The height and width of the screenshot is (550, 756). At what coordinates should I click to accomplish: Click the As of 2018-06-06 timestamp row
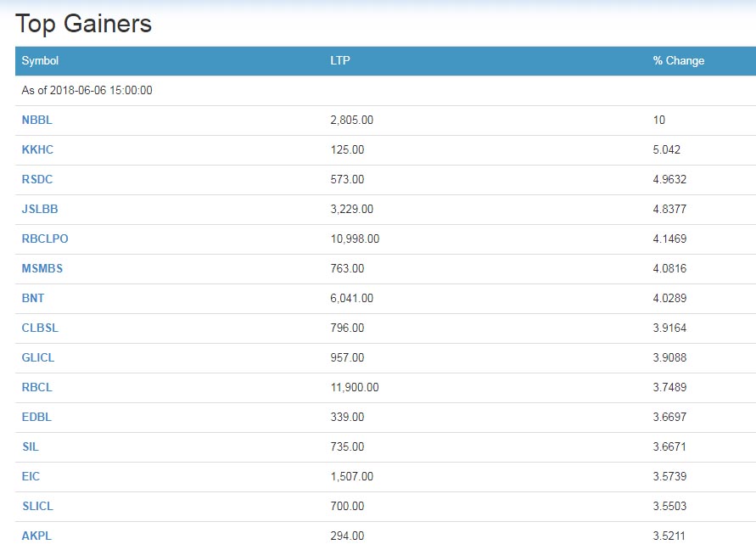coord(386,91)
